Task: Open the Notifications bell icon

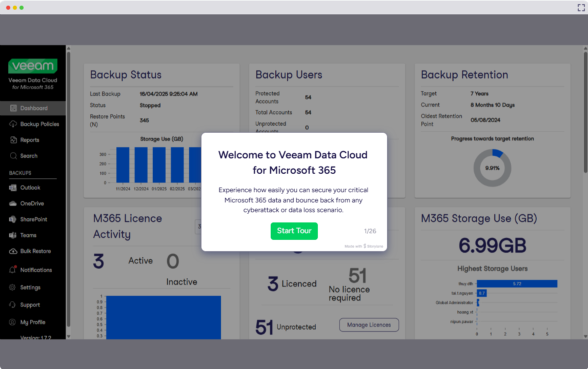Action: pos(13,270)
